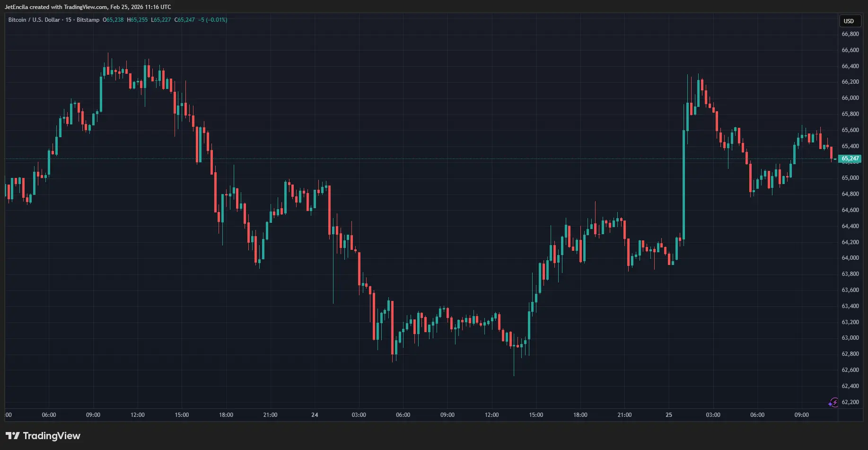Click the 63,800 price axis label
Image resolution: width=868 pixels, height=450 pixels.
[850, 274]
